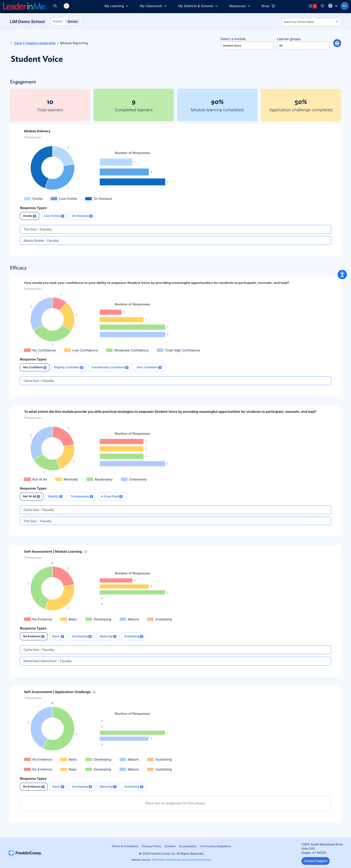Expand My Districts & Schools menu
The image size is (351, 868).
click(198, 6)
